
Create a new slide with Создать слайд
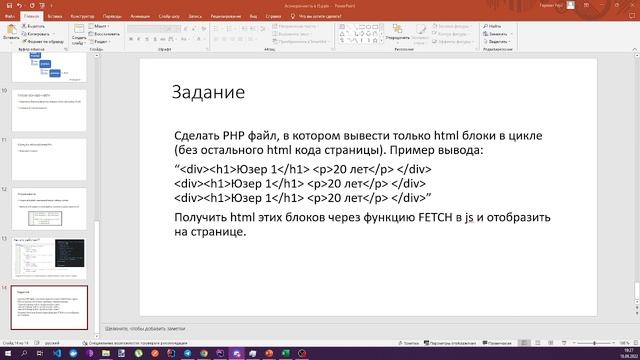[x=79, y=34]
